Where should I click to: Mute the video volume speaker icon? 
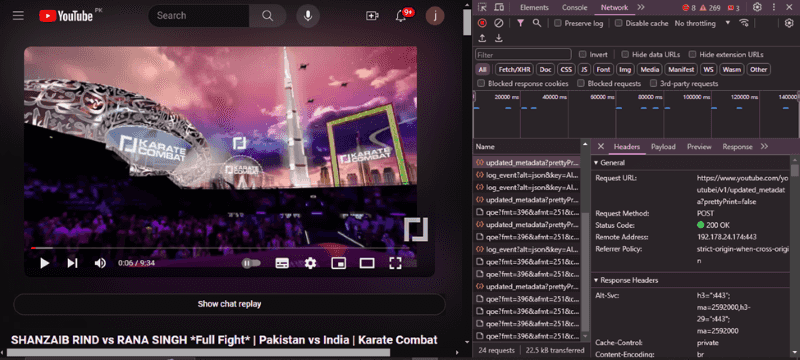pos(100,263)
